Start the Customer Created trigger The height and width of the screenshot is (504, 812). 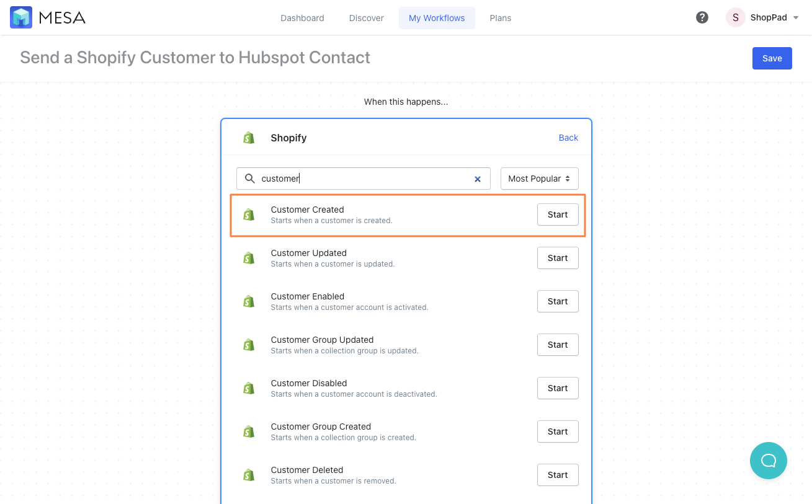click(558, 214)
